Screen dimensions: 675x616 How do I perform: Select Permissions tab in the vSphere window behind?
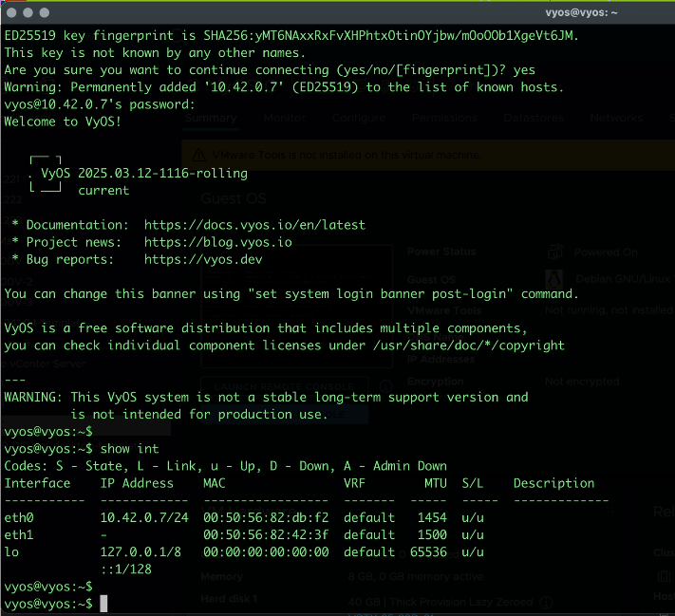pyautogui.click(x=444, y=118)
